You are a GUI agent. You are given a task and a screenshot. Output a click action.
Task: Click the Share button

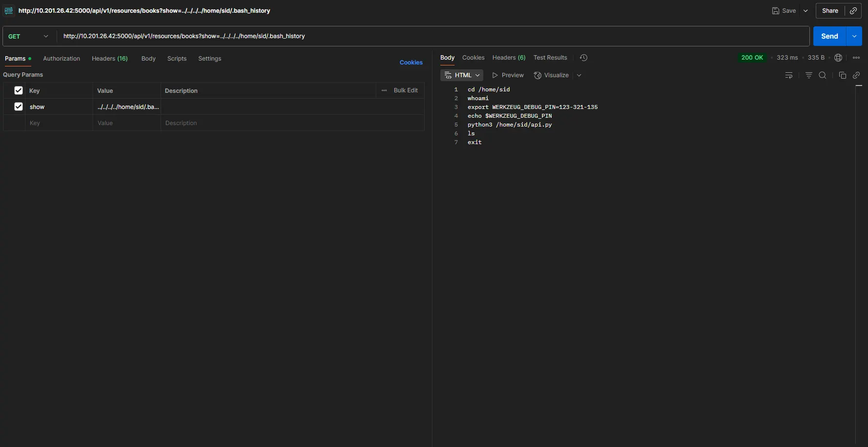830,10
